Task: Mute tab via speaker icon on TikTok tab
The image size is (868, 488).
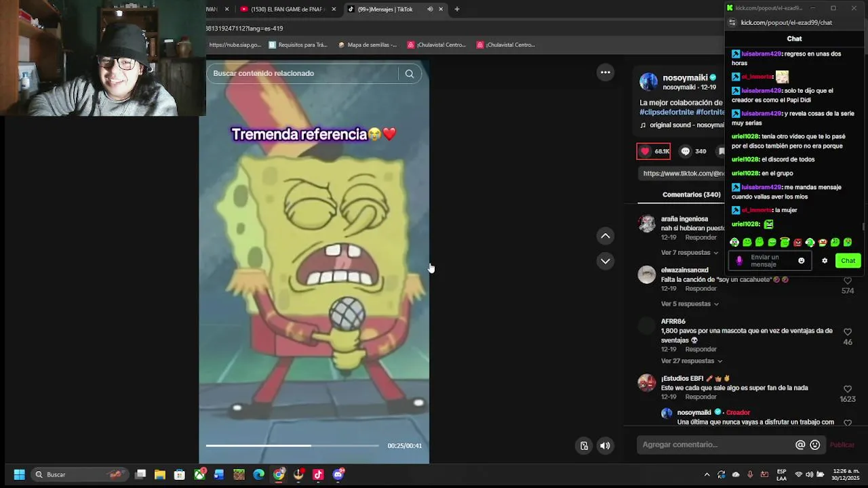Action: click(429, 9)
